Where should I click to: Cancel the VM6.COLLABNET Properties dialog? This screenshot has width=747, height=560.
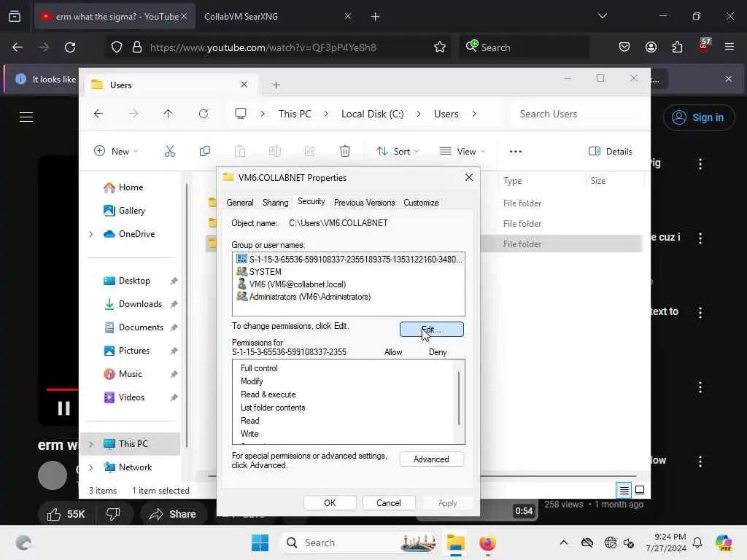389,503
